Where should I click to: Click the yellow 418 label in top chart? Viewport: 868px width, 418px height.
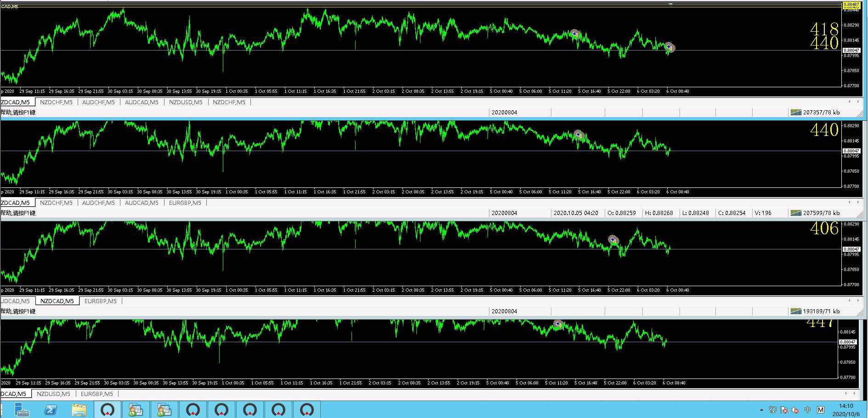point(824,29)
